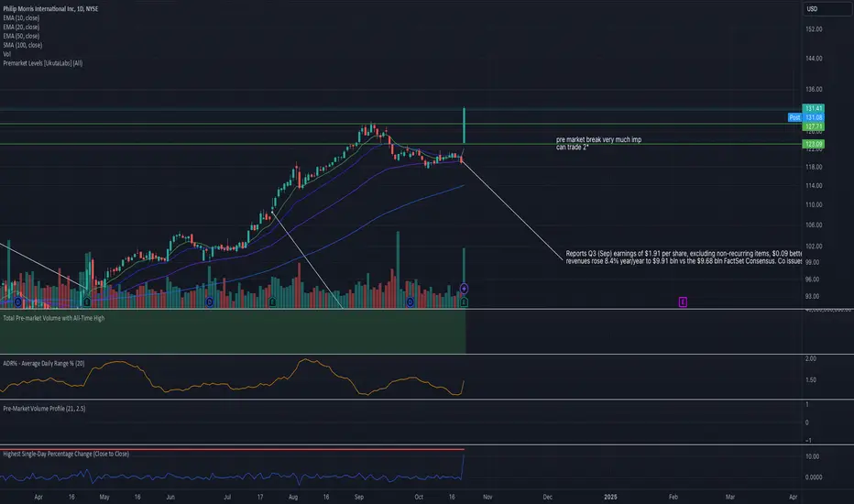
Task: Select the SMA (100, close) indicator legend
Action: [x=22, y=45]
